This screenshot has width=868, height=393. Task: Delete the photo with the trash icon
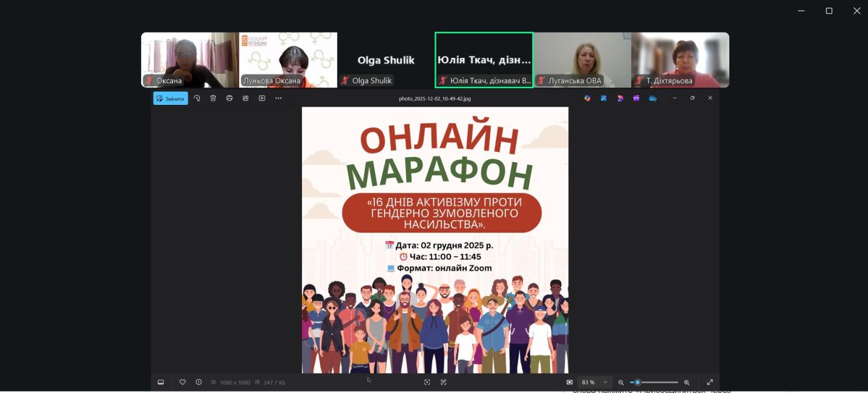point(213,98)
